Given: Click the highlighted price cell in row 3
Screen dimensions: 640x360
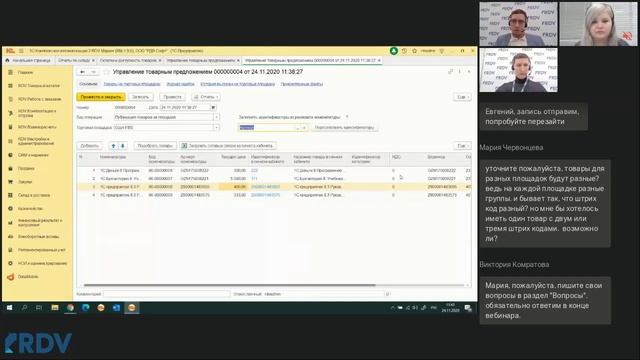Looking at the screenshot, I should (233, 187).
